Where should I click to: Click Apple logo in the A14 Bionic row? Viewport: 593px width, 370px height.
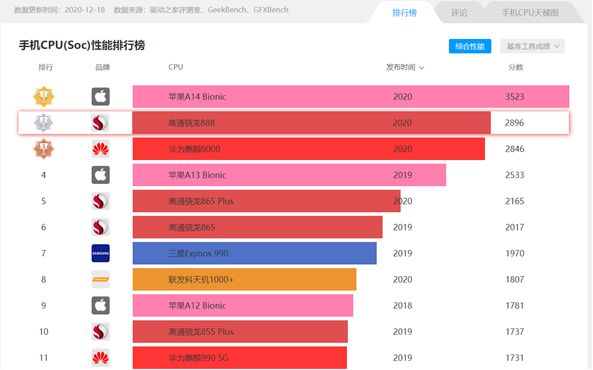tap(101, 96)
